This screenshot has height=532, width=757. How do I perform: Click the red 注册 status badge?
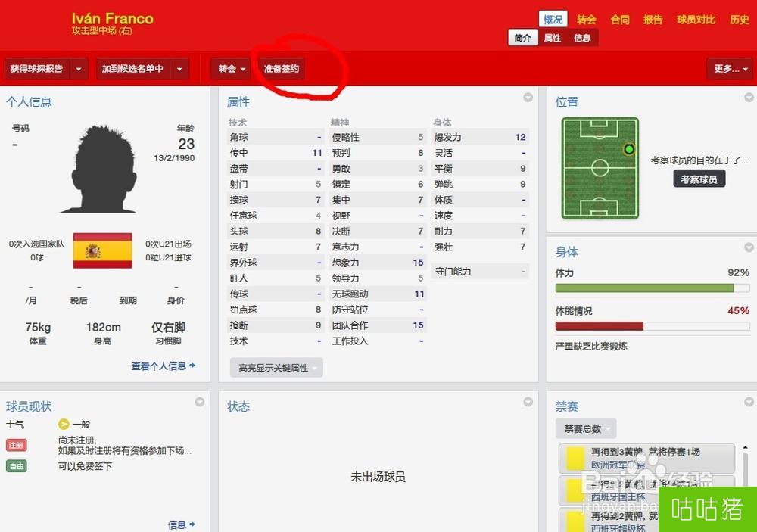tap(17, 445)
